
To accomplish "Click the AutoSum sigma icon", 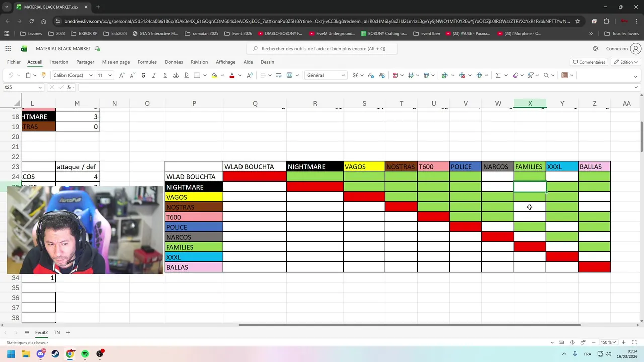I will [498, 75].
